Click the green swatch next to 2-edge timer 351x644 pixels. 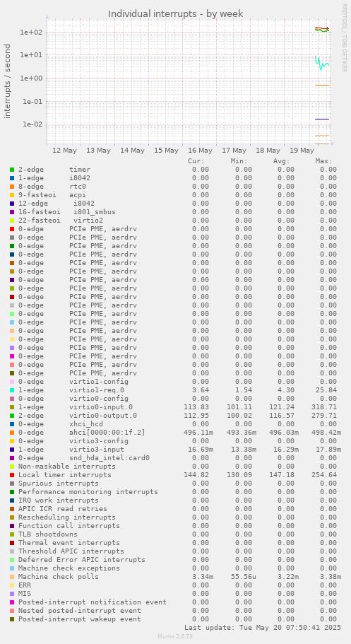[x=12, y=170]
